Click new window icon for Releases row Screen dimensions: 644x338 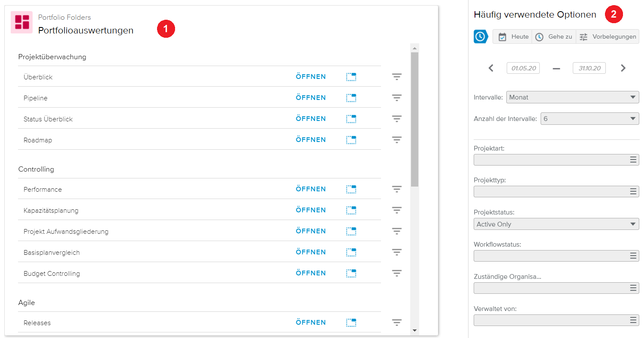pyautogui.click(x=351, y=323)
